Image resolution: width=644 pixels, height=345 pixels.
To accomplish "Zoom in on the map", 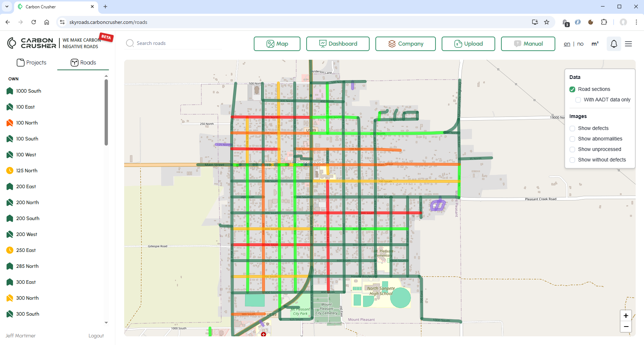I will click(626, 316).
